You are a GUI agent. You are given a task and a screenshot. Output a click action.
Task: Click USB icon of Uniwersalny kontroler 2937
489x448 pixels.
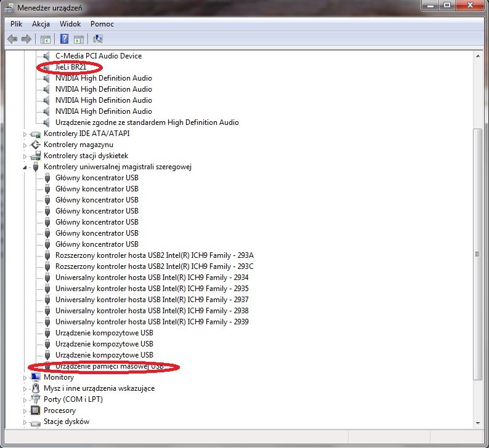click(x=47, y=300)
